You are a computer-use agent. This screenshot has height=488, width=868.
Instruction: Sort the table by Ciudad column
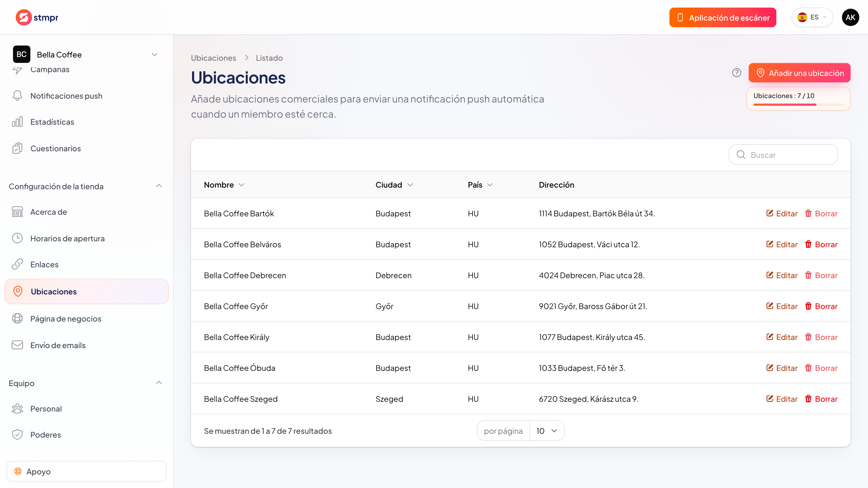click(394, 185)
